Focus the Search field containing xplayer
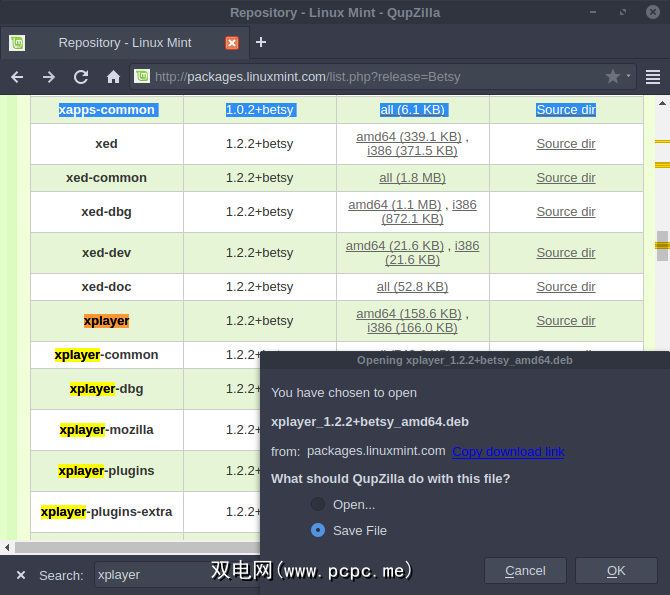The image size is (670, 595). [177, 575]
